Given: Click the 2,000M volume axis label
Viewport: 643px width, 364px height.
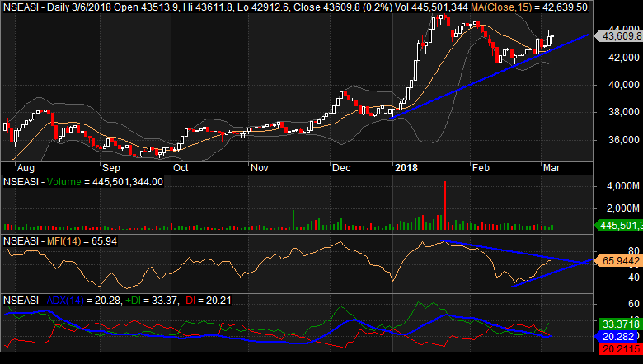Looking at the screenshot, I should [x=623, y=208].
